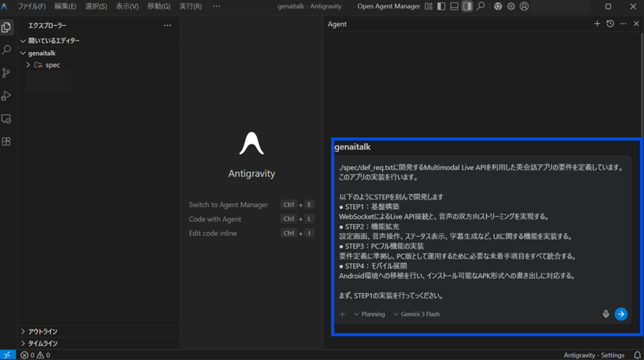Toggle the Agent side panel layout button
Viewport: 644px width, 360px height.
467,6
